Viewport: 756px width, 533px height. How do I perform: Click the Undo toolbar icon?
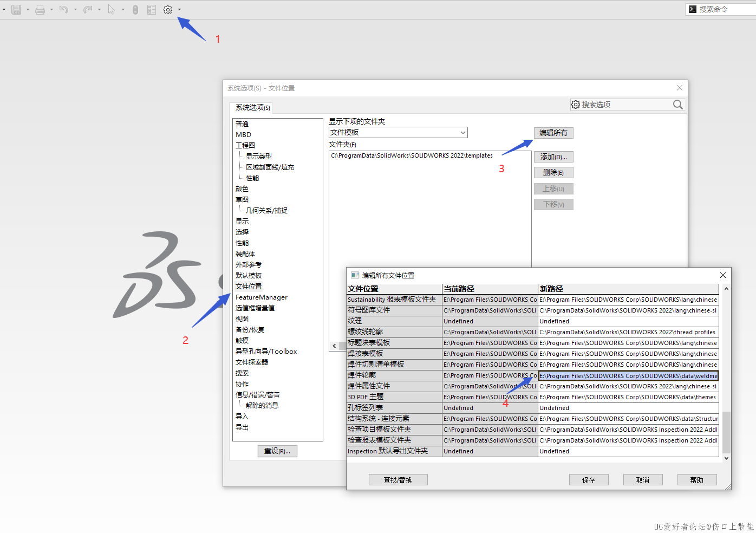[x=64, y=10]
